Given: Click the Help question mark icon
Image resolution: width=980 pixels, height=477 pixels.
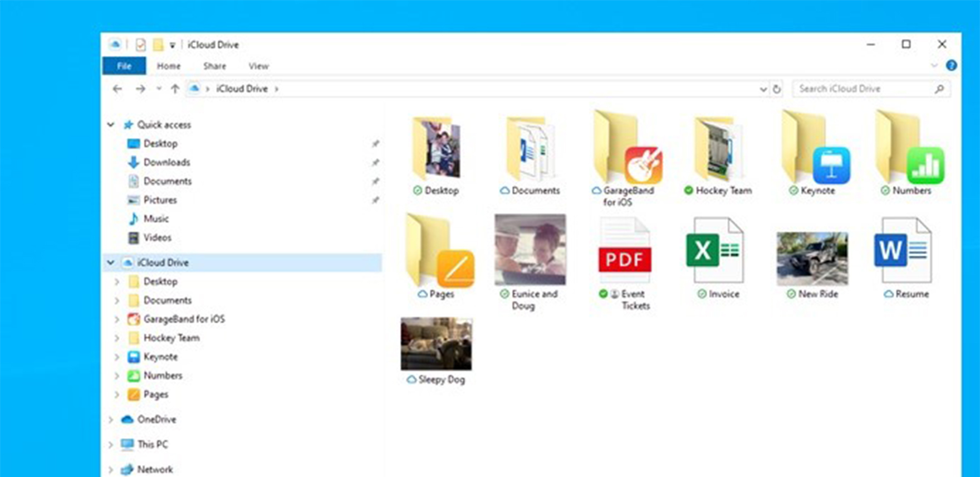Looking at the screenshot, I should (x=951, y=66).
